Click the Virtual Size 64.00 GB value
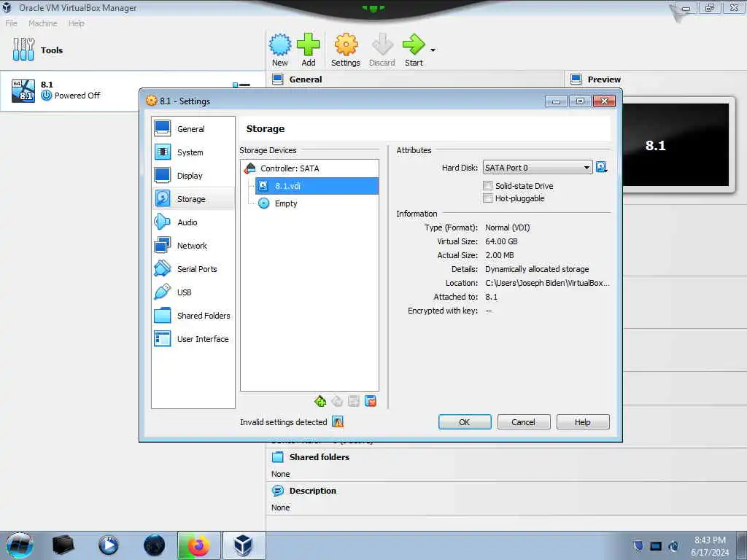 pyautogui.click(x=501, y=241)
